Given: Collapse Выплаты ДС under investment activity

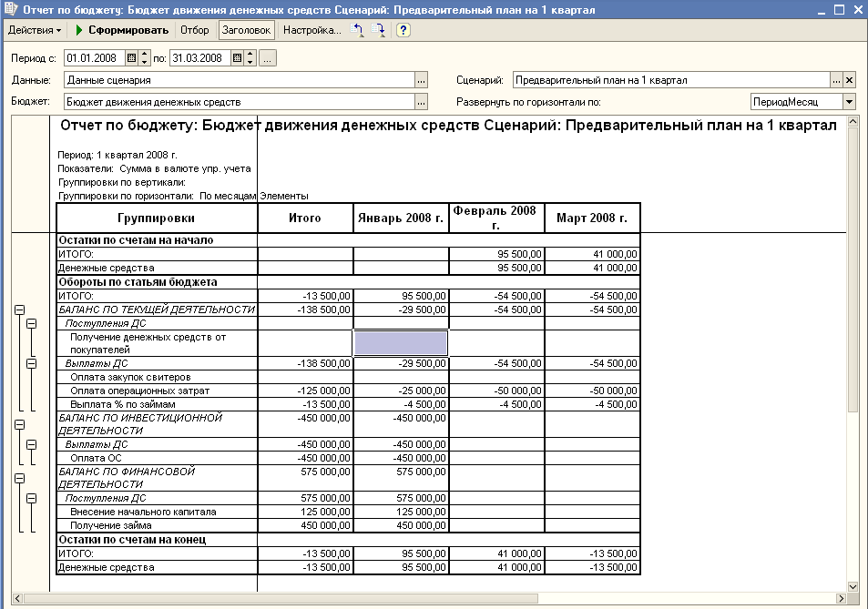Looking at the screenshot, I should coord(32,445).
